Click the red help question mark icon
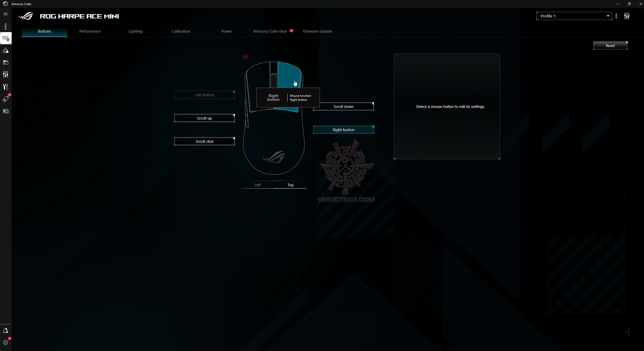 pos(246,57)
